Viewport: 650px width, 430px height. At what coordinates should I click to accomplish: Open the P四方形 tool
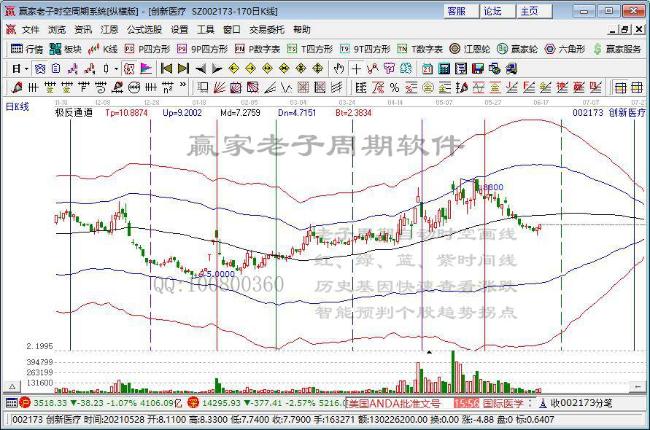coord(147,49)
